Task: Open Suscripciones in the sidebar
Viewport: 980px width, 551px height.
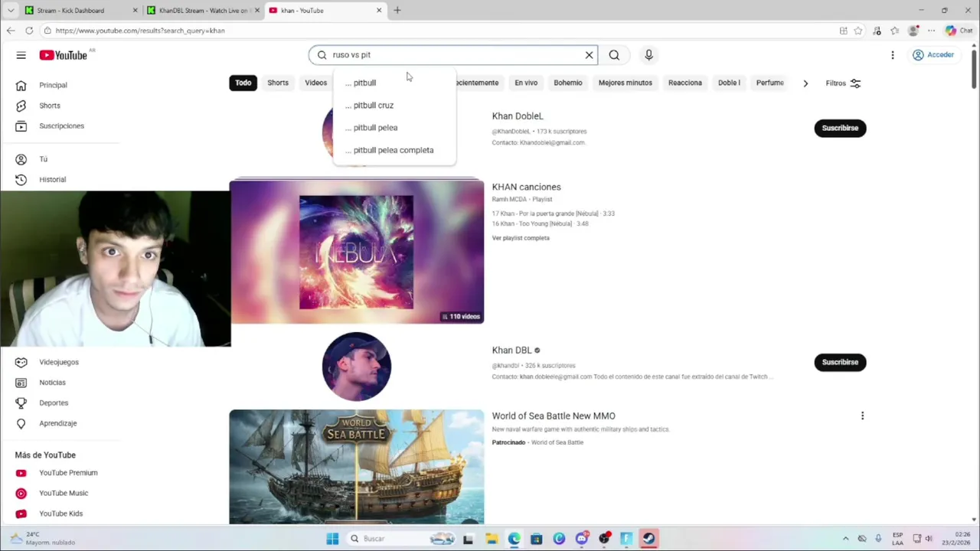Action: pyautogui.click(x=60, y=126)
